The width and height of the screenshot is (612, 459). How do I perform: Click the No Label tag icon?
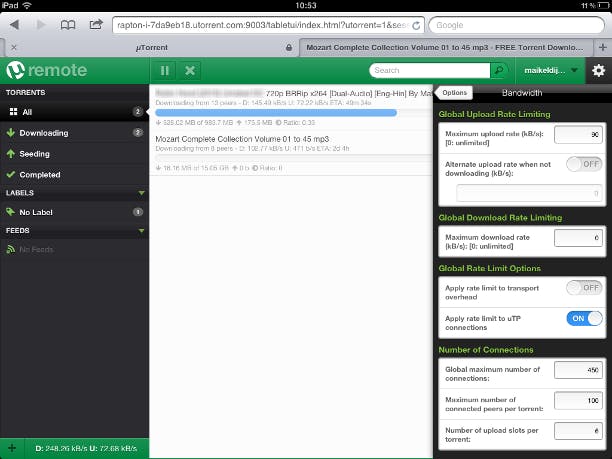(11, 212)
